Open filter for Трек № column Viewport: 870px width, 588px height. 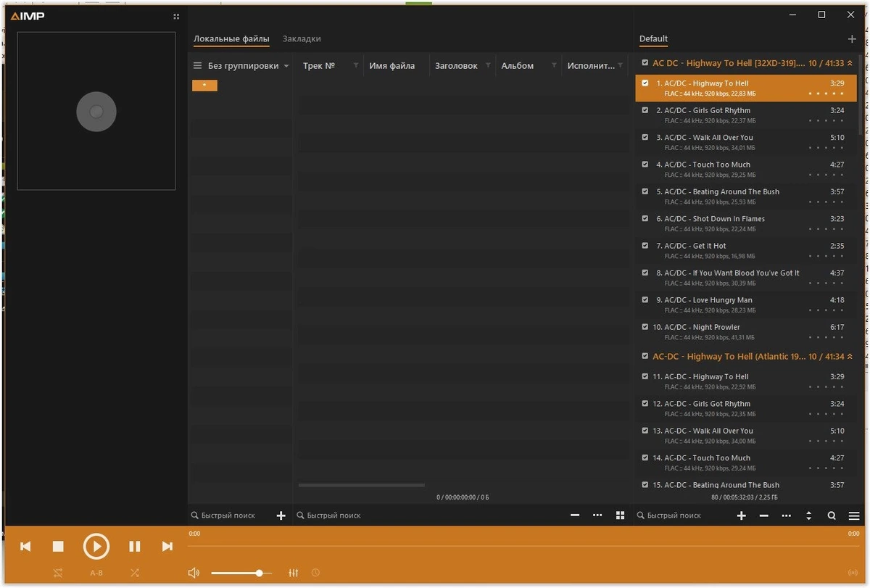pyautogui.click(x=356, y=66)
